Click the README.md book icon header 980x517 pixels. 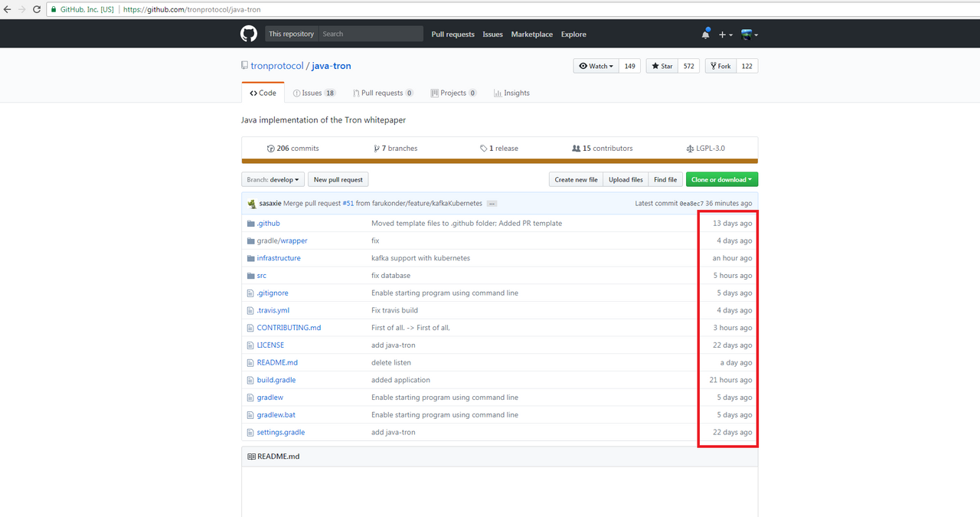(x=251, y=456)
